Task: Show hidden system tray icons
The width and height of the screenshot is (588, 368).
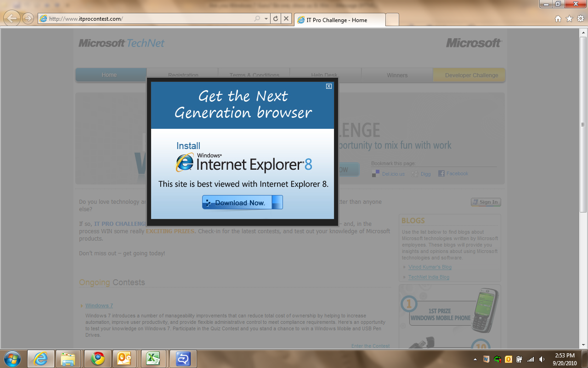Action: pos(475,359)
